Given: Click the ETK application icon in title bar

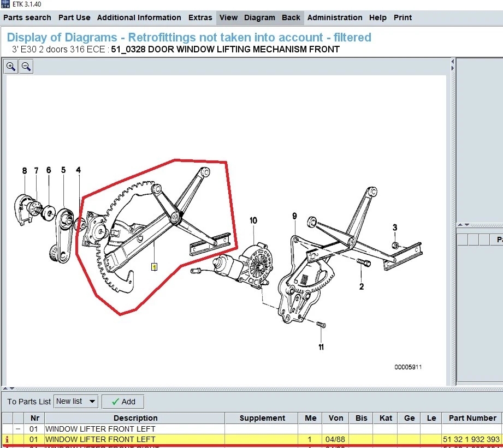Looking at the screenshot, I should click(5, 4).
